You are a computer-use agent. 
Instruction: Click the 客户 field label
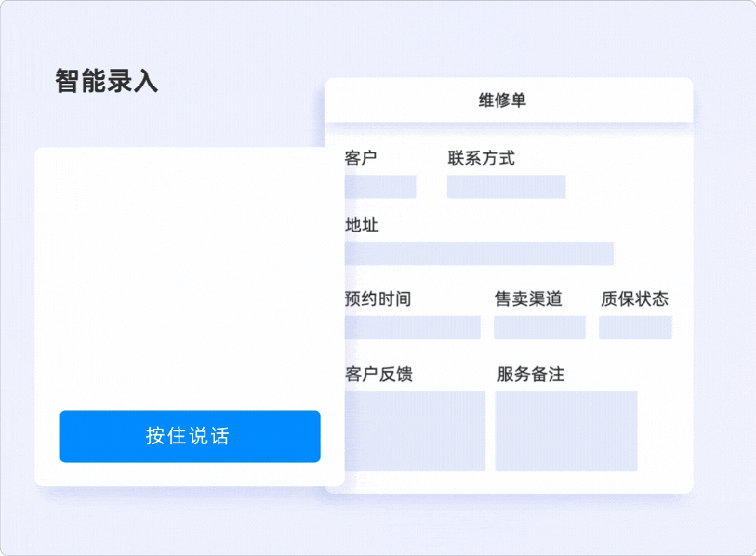coord(359,158)
